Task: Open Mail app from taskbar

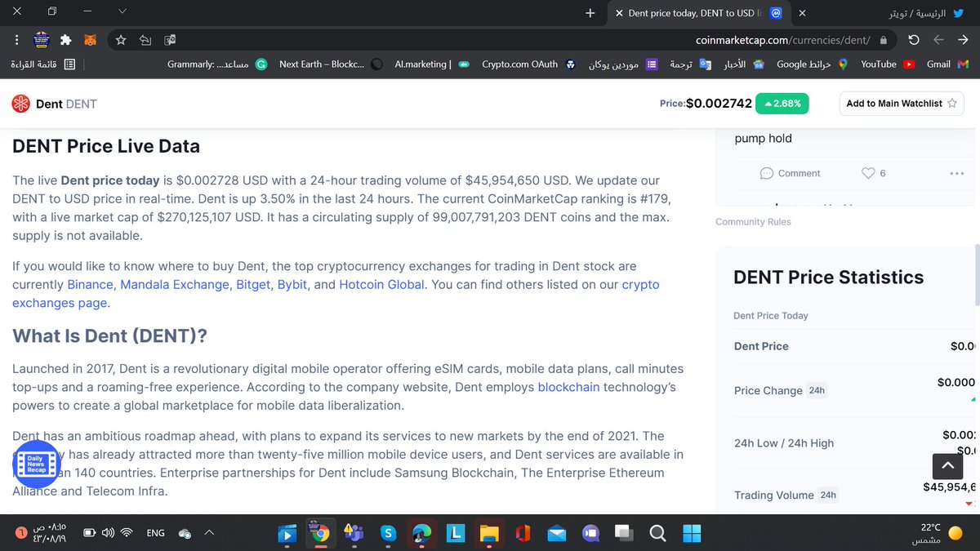Action: pos(557,534)
